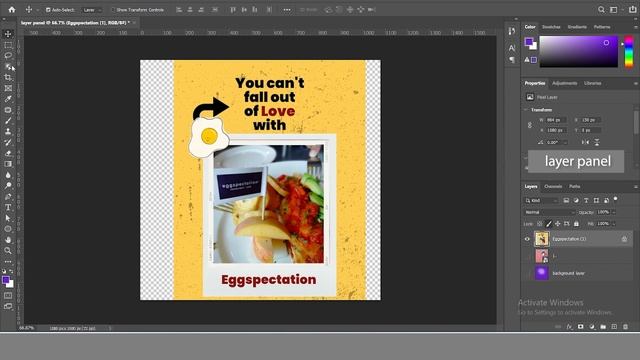The width and height of the screenshot is (640, 360).
Task: Click the rainbow hue slider bar
Action: 629,51
